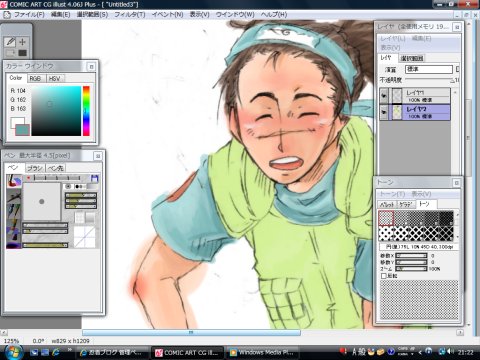This screenshot has height=360, width=480.
Task: Open Windows Media Player from taskbar
Action: (x=262, y=352)
